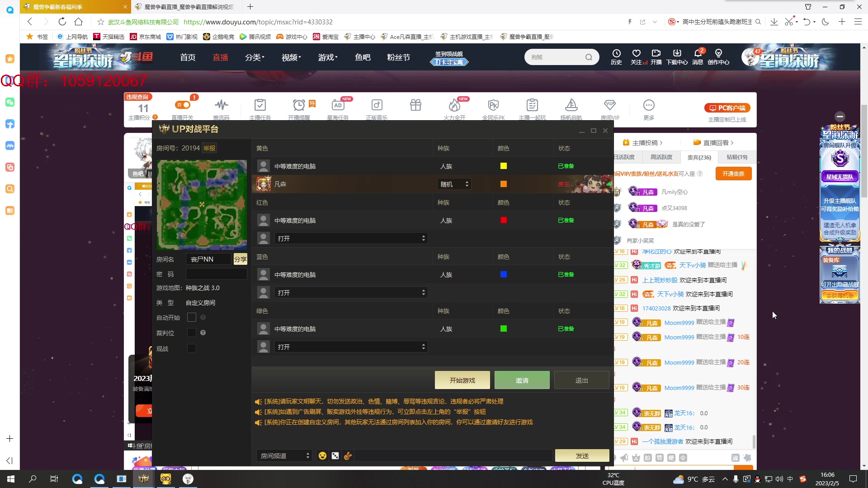Switch to the 周活跃度 tab
Viewport: 868px width, 488px height.
coord(661,157)
